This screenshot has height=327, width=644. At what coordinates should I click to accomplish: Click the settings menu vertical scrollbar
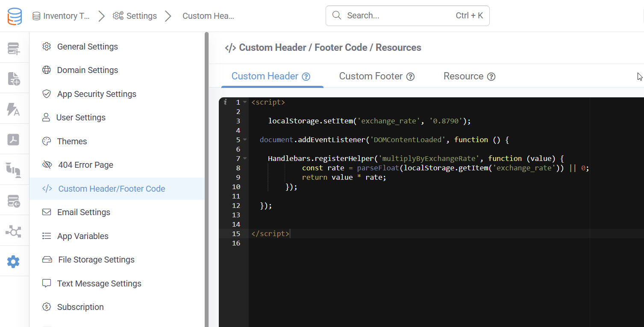[207, 179]
